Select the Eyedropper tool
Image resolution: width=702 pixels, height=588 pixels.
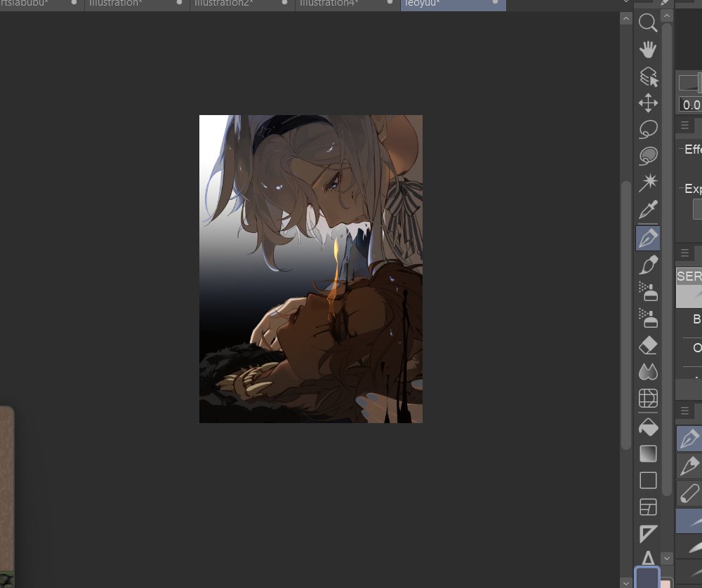(x=648, y=209)
